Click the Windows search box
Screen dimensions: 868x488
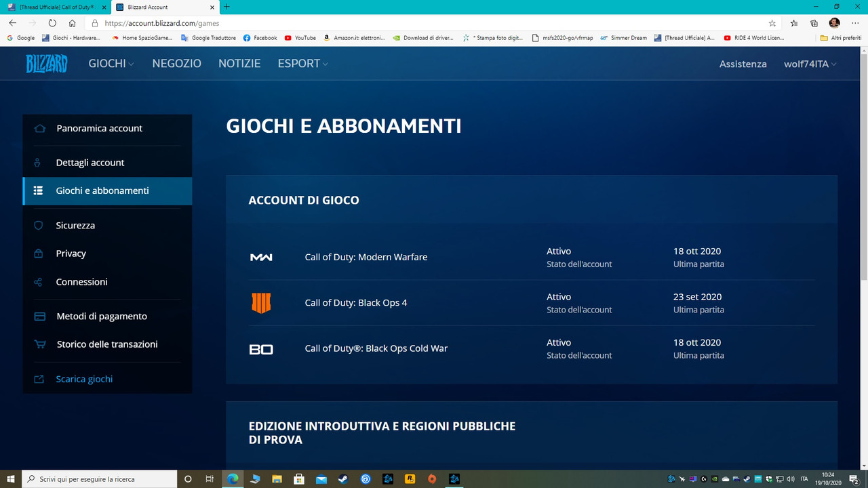coord(100,479)
